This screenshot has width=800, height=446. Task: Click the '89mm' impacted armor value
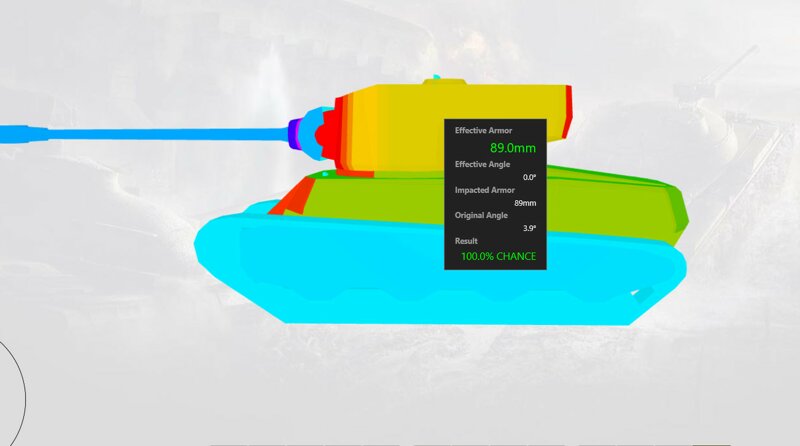pos(525,203)
